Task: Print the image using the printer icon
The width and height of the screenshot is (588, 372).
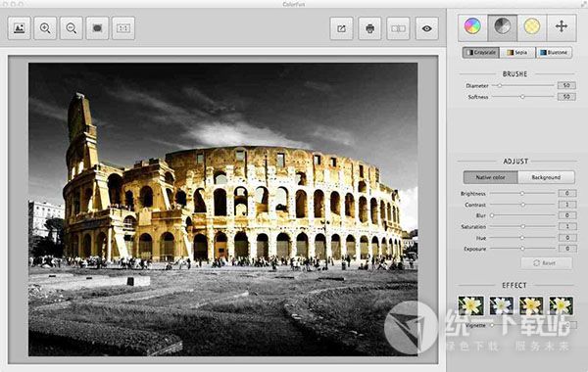Action: pyautogui.click(x=369, y=28)
